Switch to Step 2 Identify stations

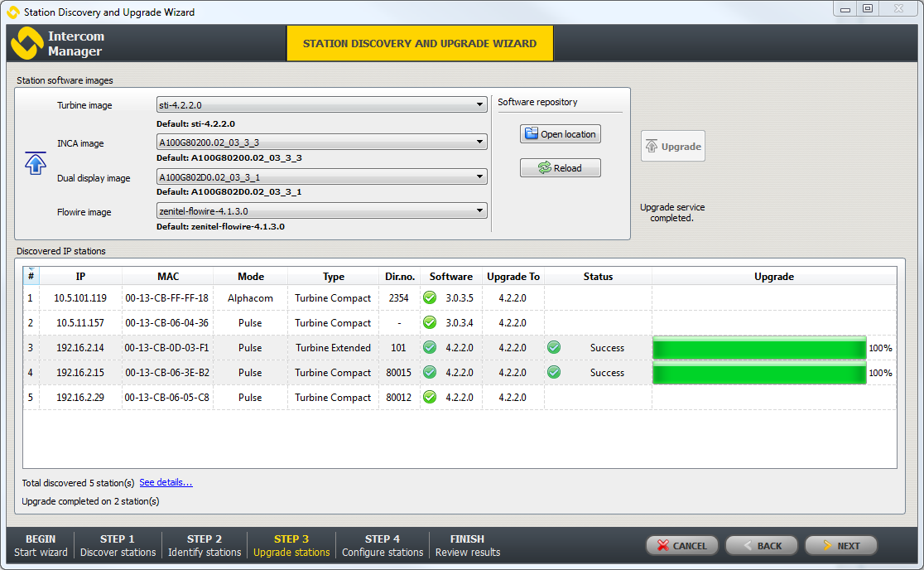[x=205, y=545]
